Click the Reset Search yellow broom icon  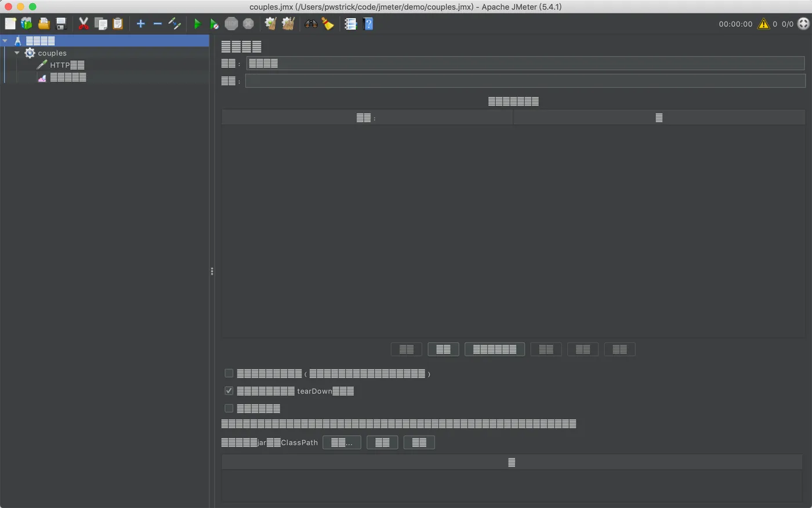coord(328,24)
